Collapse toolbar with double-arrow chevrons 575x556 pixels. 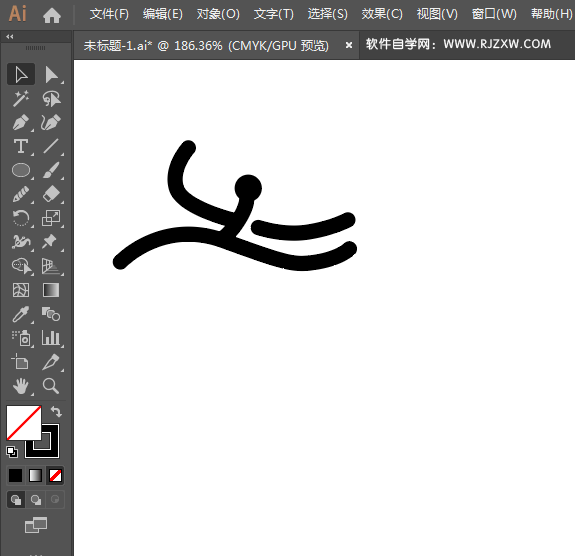click(x=10, y=36)
